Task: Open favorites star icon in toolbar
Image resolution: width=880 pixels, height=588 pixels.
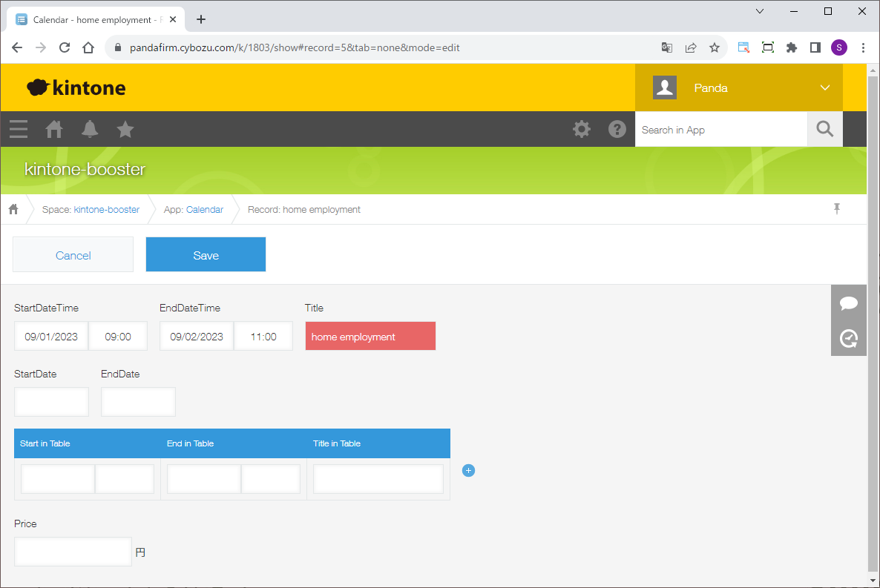Action: pyautogui.click(x=125, y=130)
